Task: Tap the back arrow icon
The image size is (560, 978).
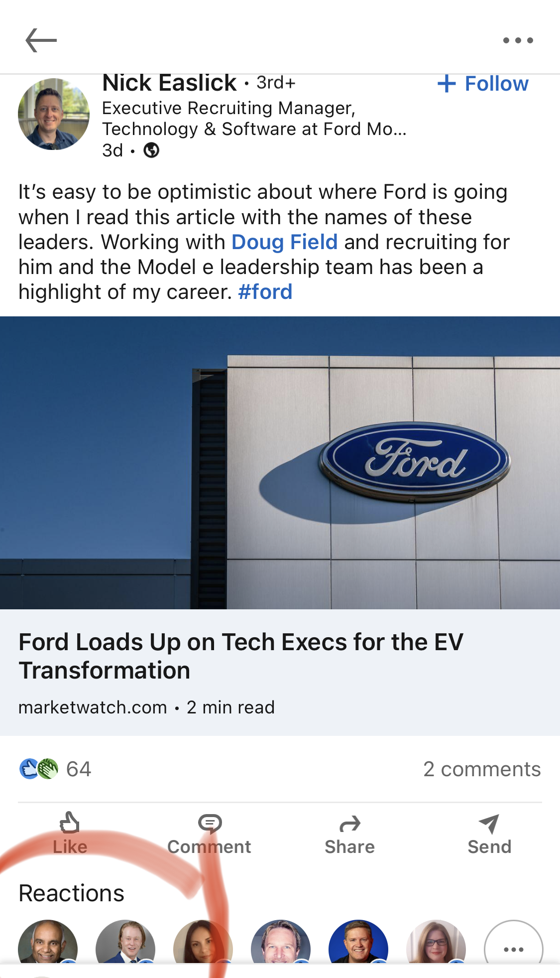Action: (x=41, y=40)
